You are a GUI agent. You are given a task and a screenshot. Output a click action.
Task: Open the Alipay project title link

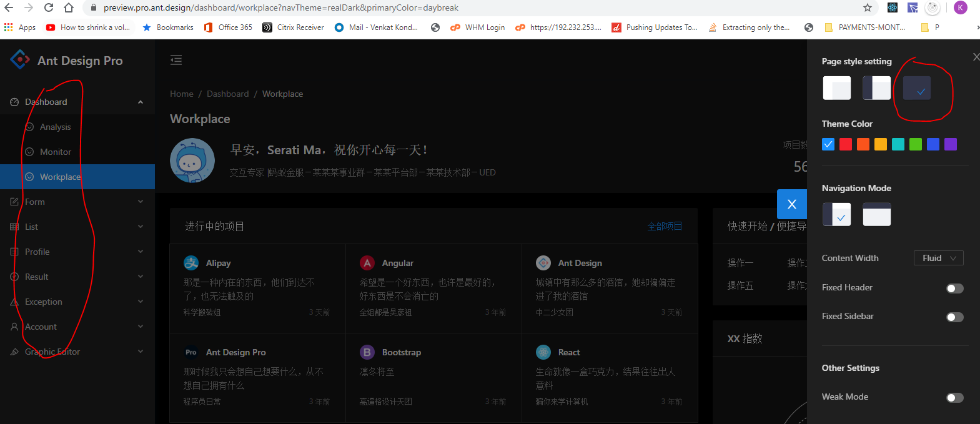click(219, 263)
